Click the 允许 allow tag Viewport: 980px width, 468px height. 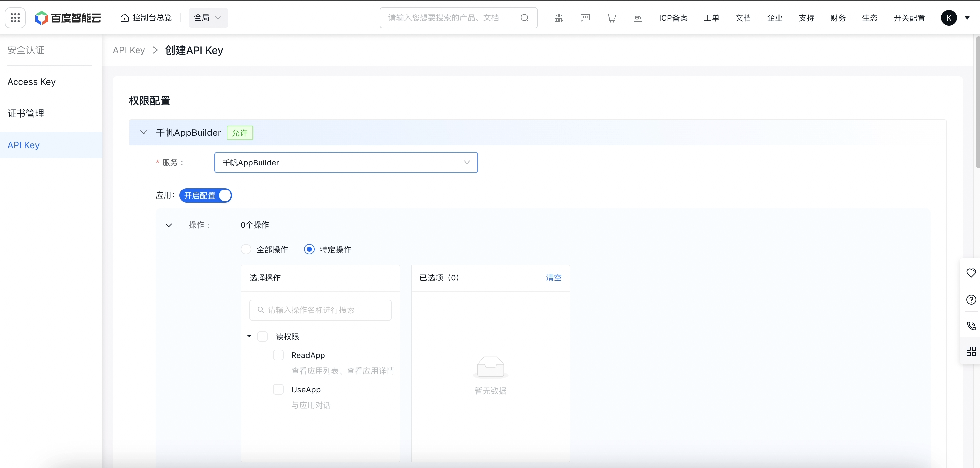pyautogui.click(x=240, y=133)
